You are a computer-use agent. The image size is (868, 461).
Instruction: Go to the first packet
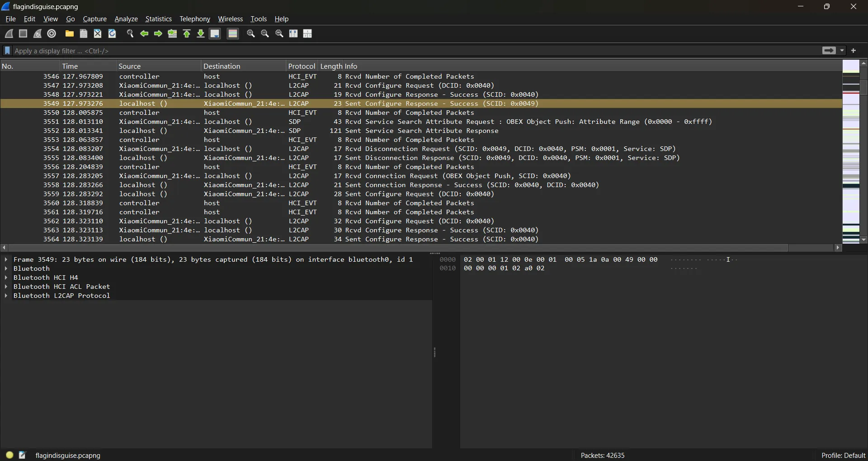coord(187,33)
